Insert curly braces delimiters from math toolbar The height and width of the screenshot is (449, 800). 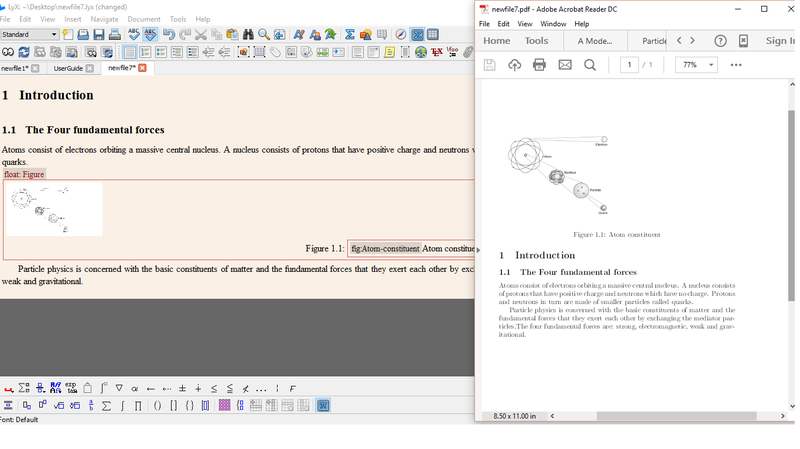189,406
